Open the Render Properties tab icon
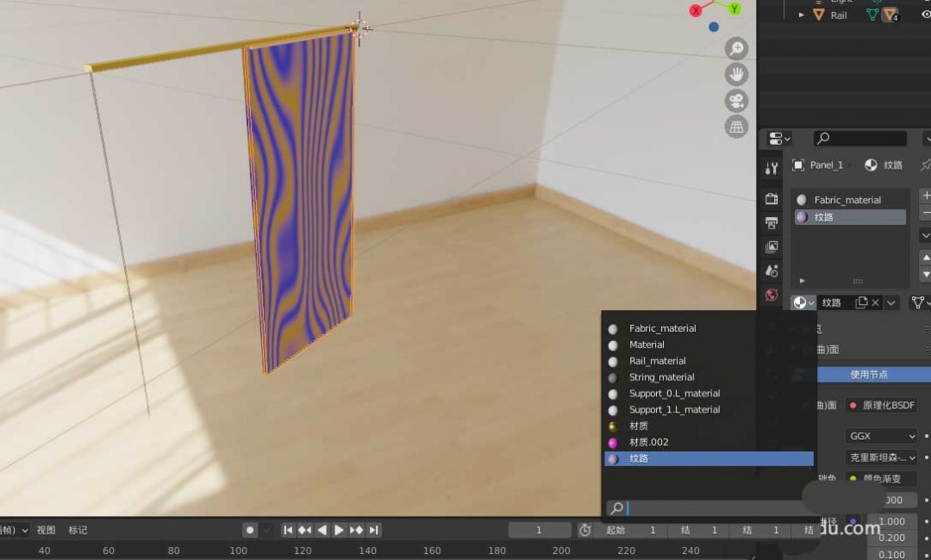The image size is (931, 560). point(772,198)
